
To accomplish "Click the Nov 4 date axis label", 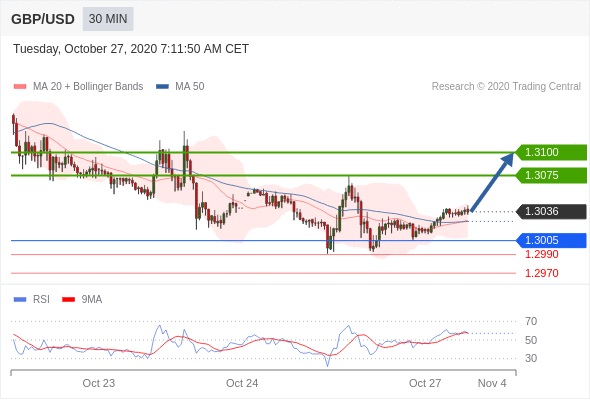I will tap(492, 383).
